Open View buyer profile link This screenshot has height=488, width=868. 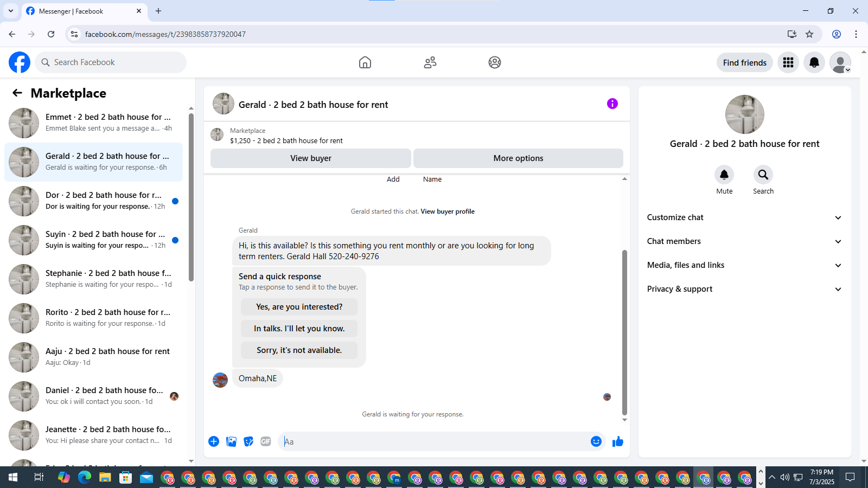(448, 211)
